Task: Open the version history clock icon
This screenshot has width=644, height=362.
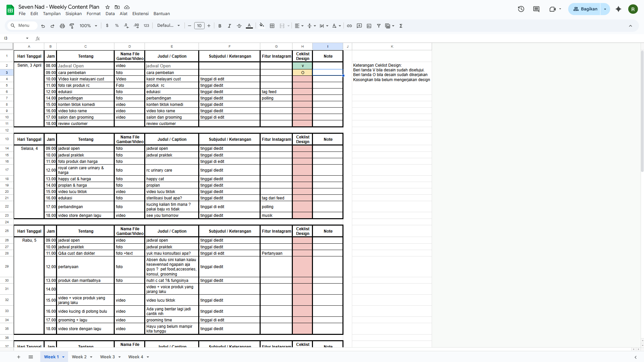Action: click(x=521, y=9)
